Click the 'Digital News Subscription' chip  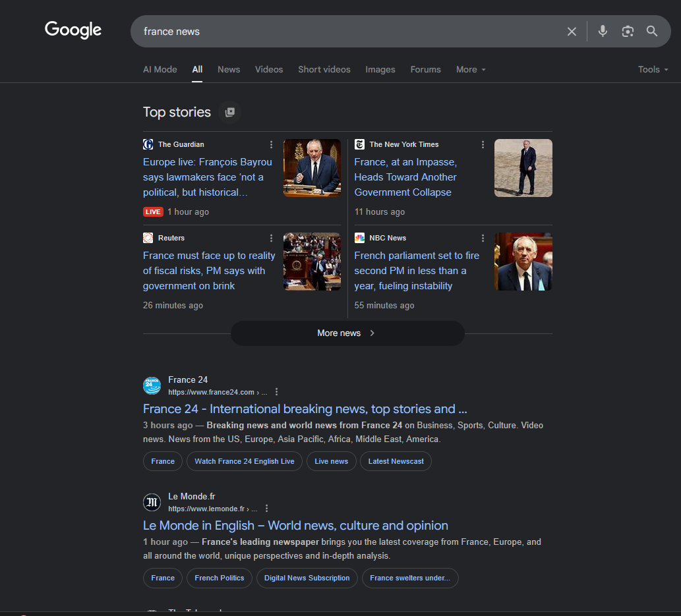pyautogui.click(x=307, y=578)
